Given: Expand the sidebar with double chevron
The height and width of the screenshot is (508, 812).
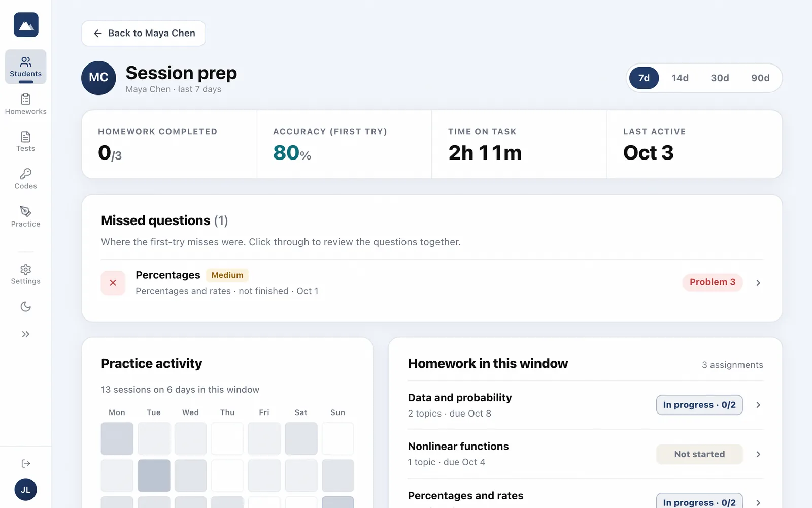Looking at the screenshot, I should point(26,334).
